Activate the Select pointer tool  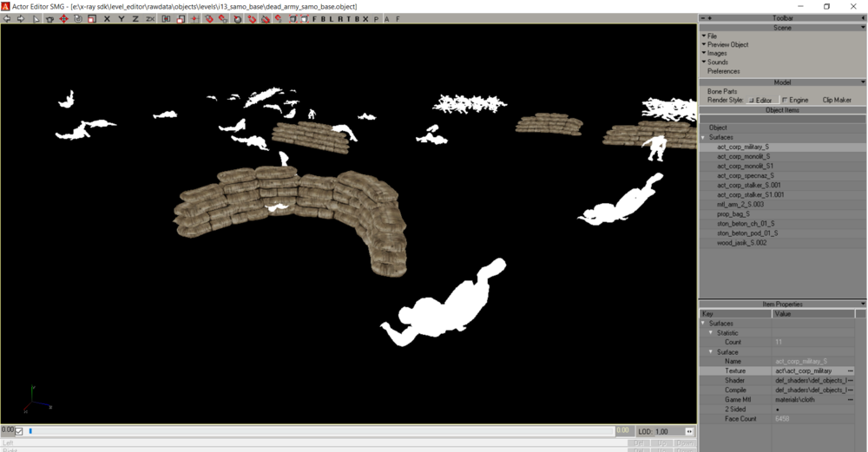point(36,19)
